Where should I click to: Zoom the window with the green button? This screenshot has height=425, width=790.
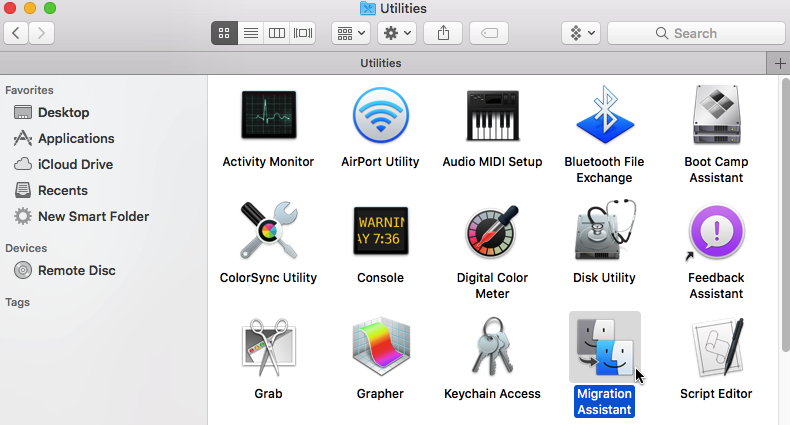[49, 8]
